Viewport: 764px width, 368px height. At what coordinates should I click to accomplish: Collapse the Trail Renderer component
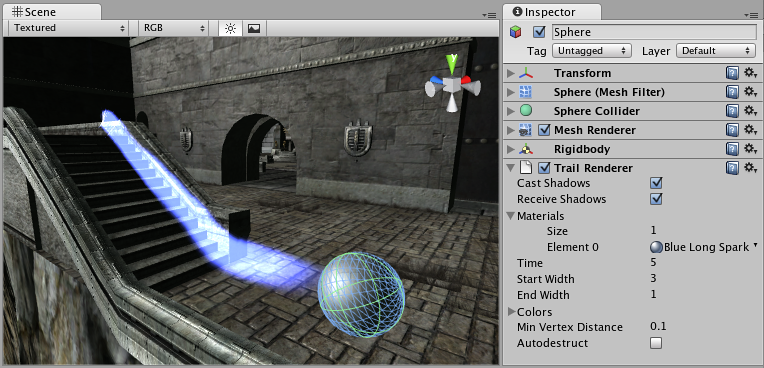511,168
